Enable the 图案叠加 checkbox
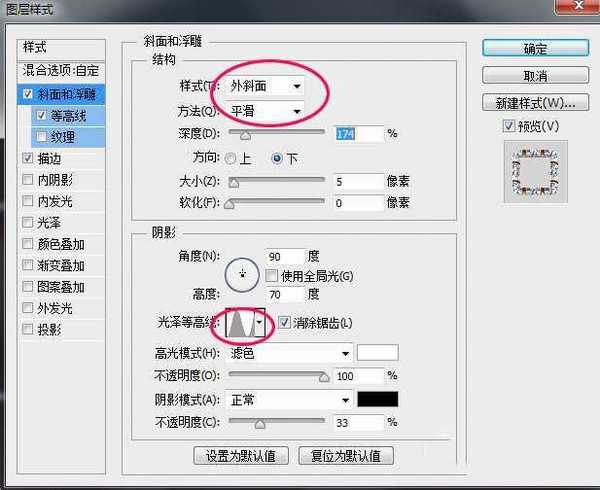The image size is (600, 490). pos(28,286)
